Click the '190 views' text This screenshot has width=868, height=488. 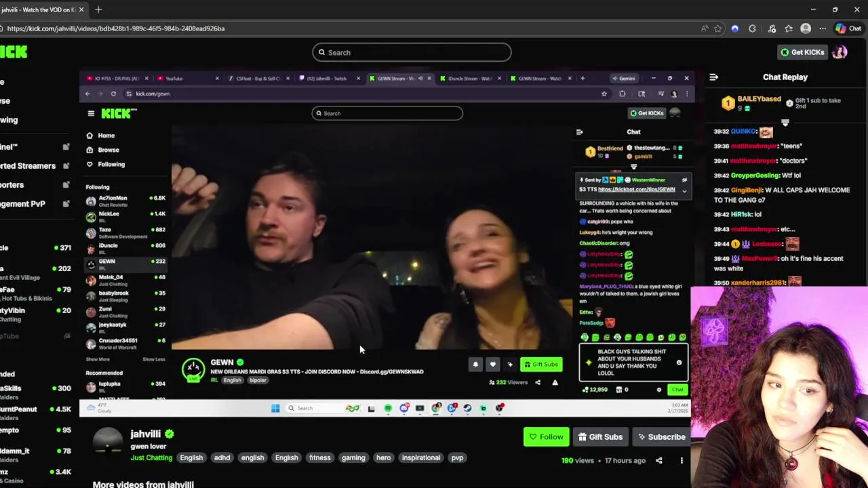coord(577,461)
